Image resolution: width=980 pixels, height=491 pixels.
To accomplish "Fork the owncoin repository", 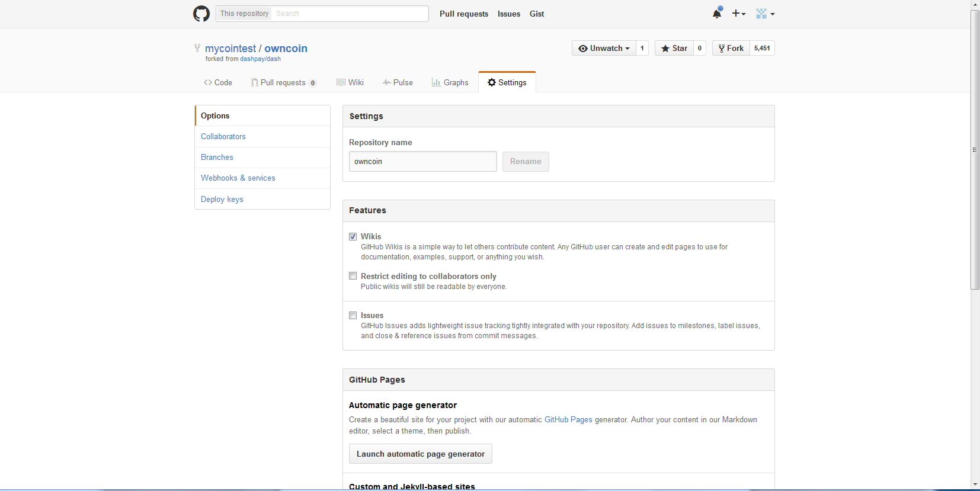I will pyautogui.click(x=731, y=48).
